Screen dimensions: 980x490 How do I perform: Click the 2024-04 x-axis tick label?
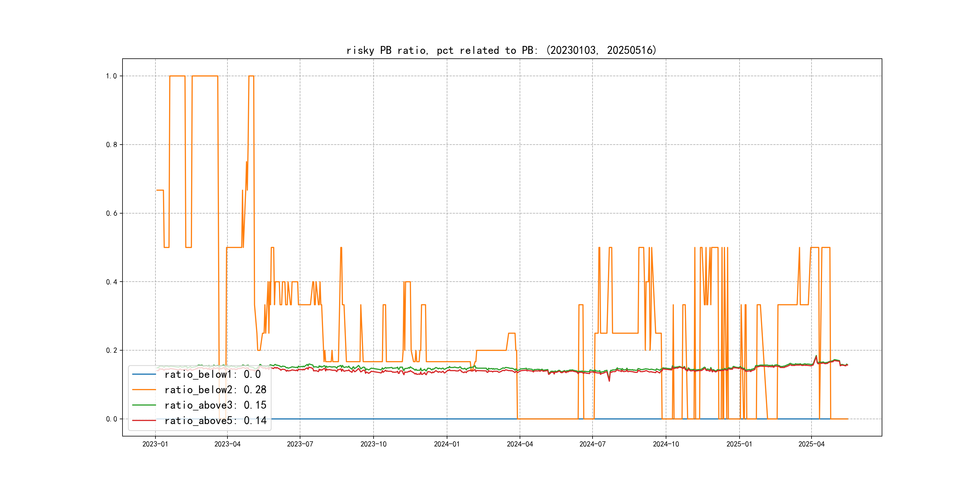point(520,444)
